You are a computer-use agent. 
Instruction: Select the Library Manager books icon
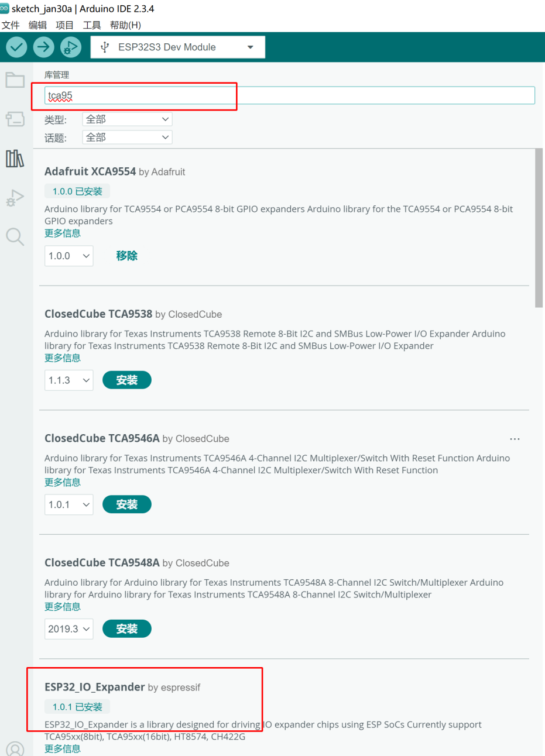[x=15, y=159]
